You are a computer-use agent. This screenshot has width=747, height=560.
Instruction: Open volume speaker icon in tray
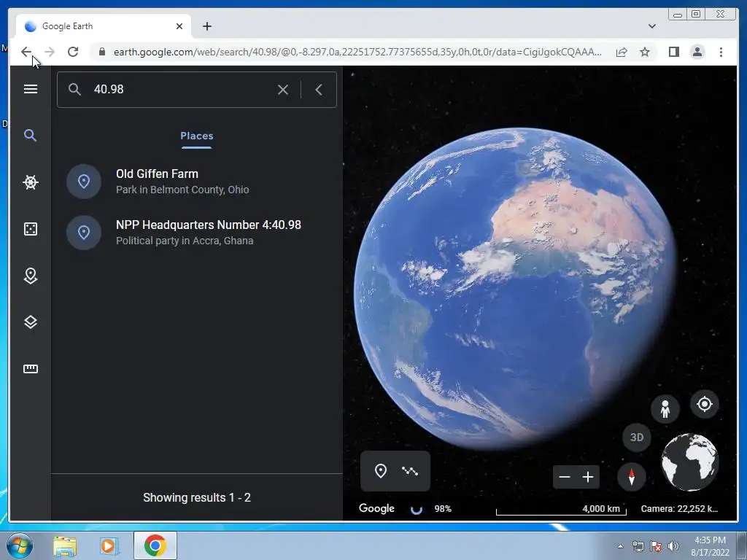(x=673, y=546)
